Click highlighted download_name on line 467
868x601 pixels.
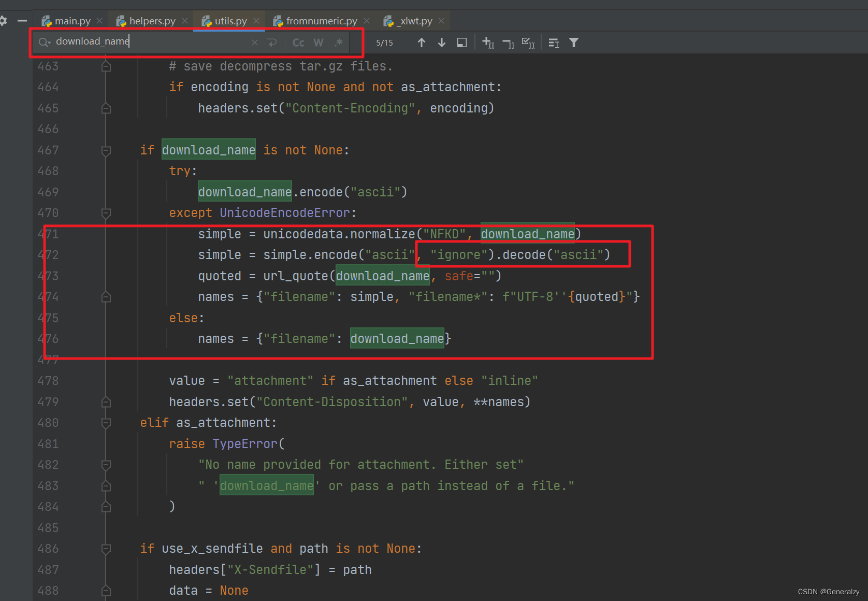[x=209, y=150]
